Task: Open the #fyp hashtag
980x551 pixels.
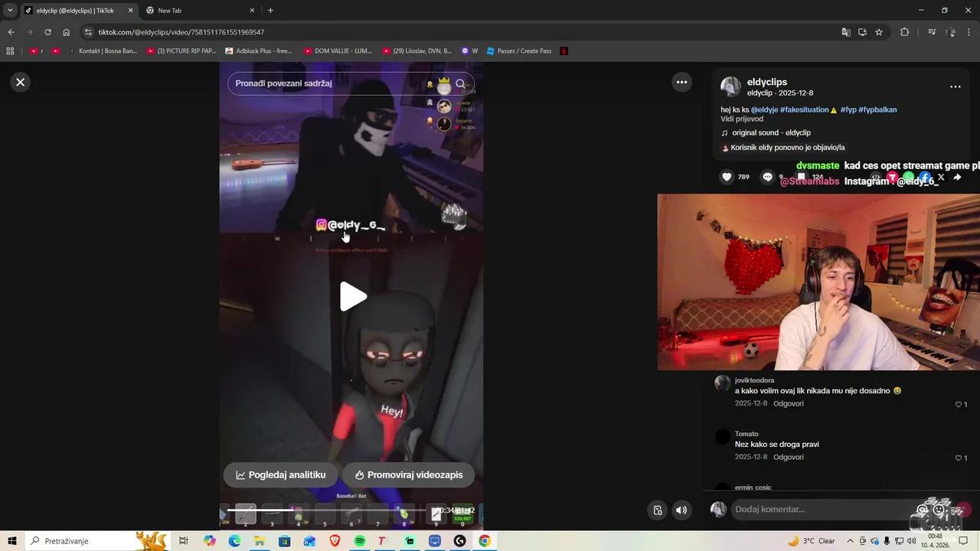Action: pos(848,109)
